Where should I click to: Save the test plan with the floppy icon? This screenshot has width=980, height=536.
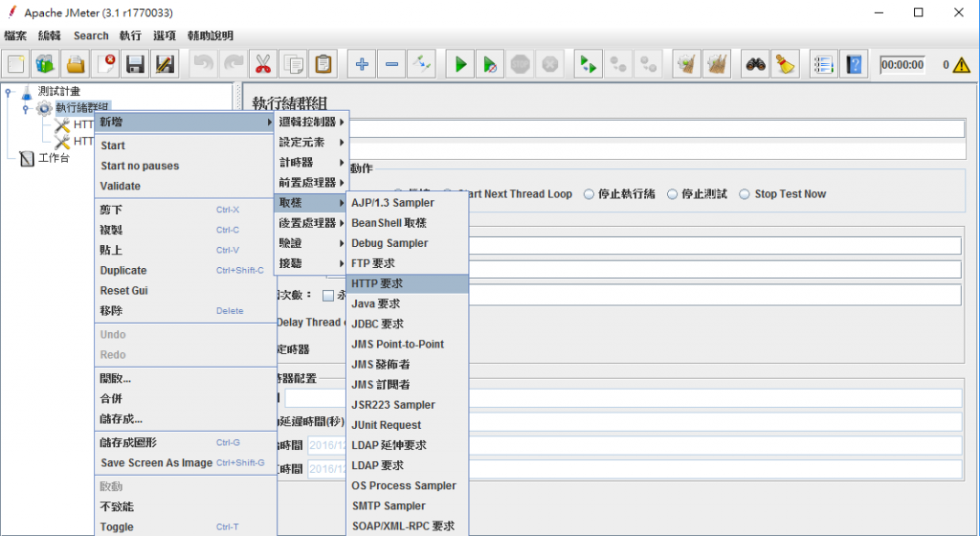[136, 64]
